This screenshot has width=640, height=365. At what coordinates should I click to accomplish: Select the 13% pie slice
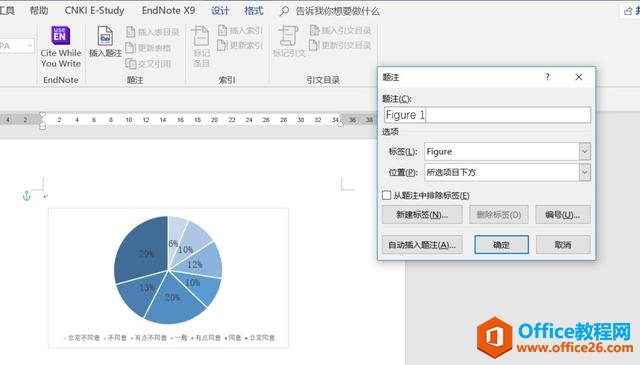tap(140, 292)
